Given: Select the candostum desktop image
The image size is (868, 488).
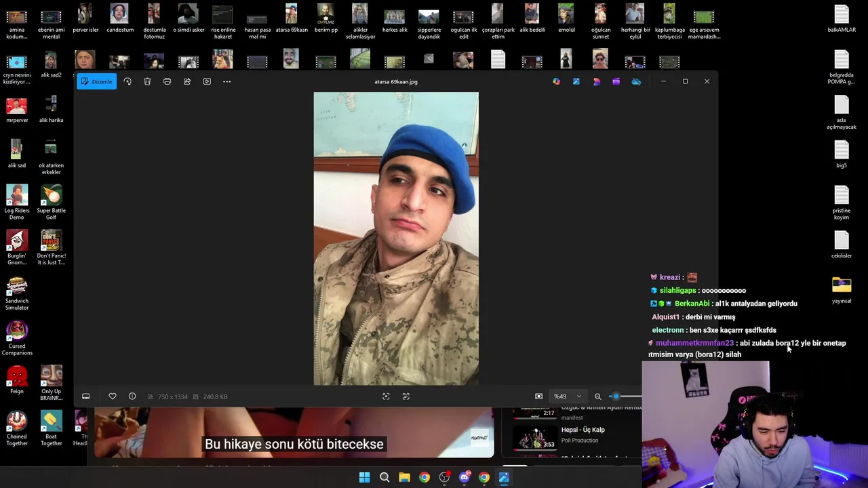Looking at the screenshot, I should pos(120,18).
